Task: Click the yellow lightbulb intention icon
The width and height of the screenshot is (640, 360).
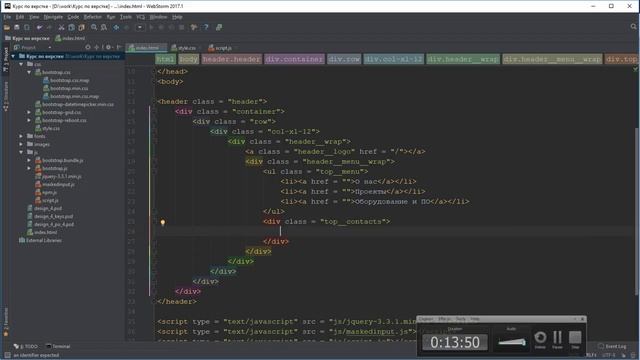Action: (162, 222)
